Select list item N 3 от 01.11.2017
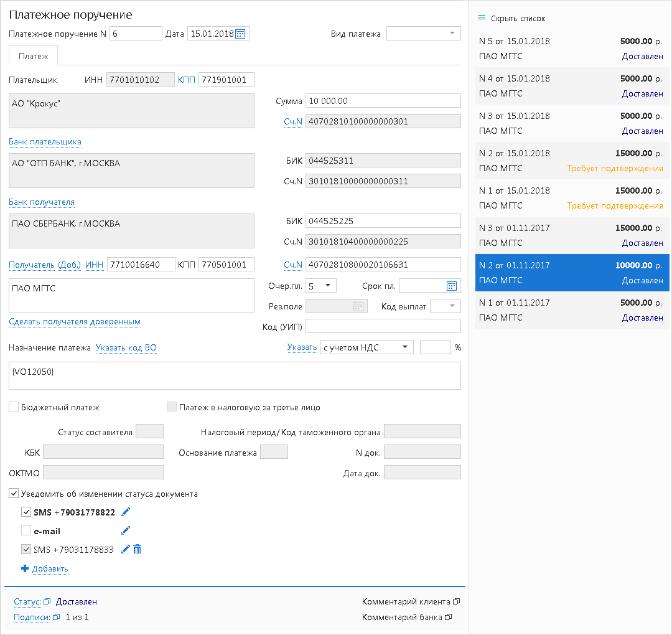Screen dimensions: 672x635 click(x=572, y=235)
